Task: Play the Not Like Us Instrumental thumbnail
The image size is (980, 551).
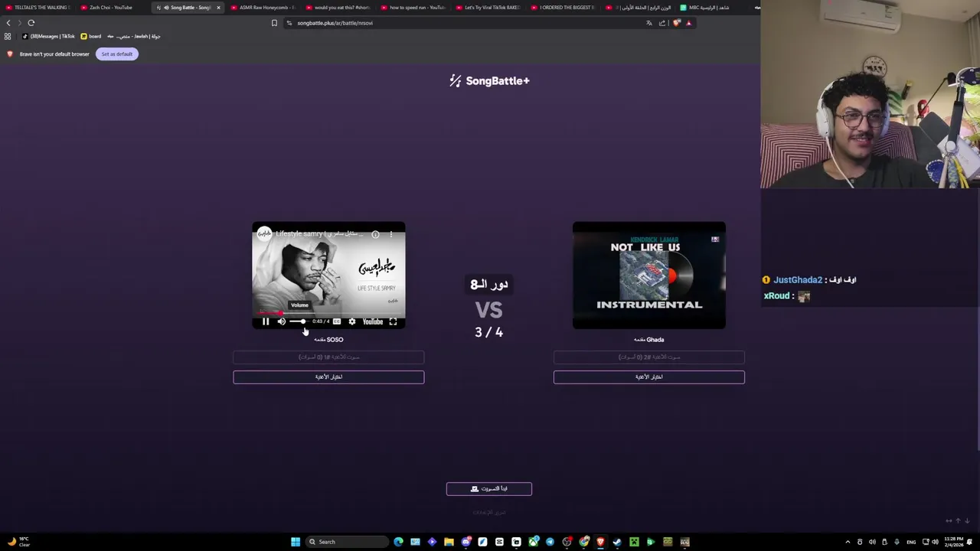Action: pyautogui.click(x=648, y=275)
